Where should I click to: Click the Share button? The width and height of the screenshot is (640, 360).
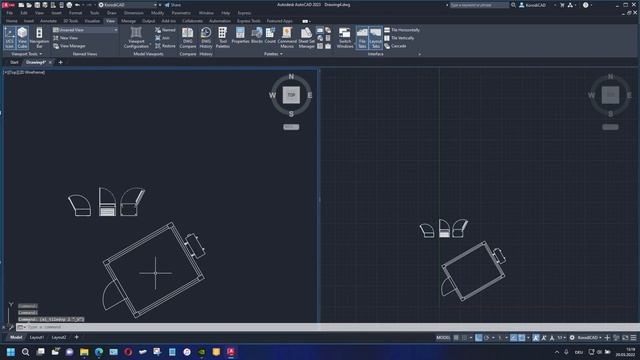173,5
